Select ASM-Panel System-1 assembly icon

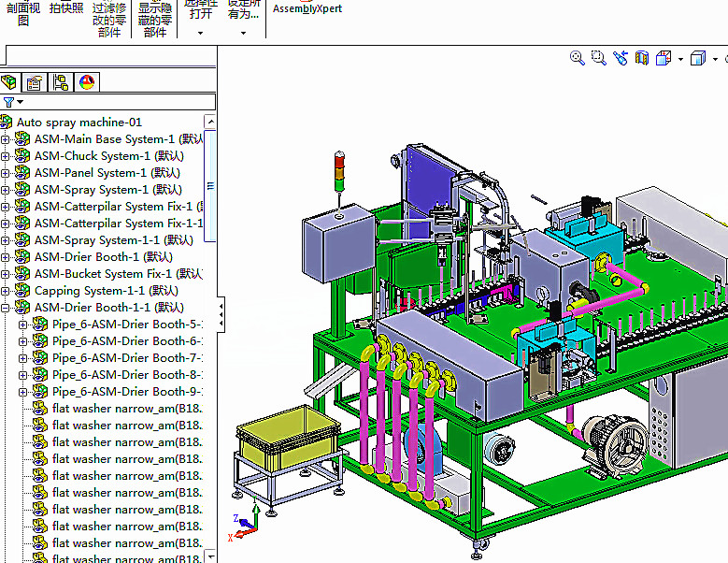pos(21,172)
